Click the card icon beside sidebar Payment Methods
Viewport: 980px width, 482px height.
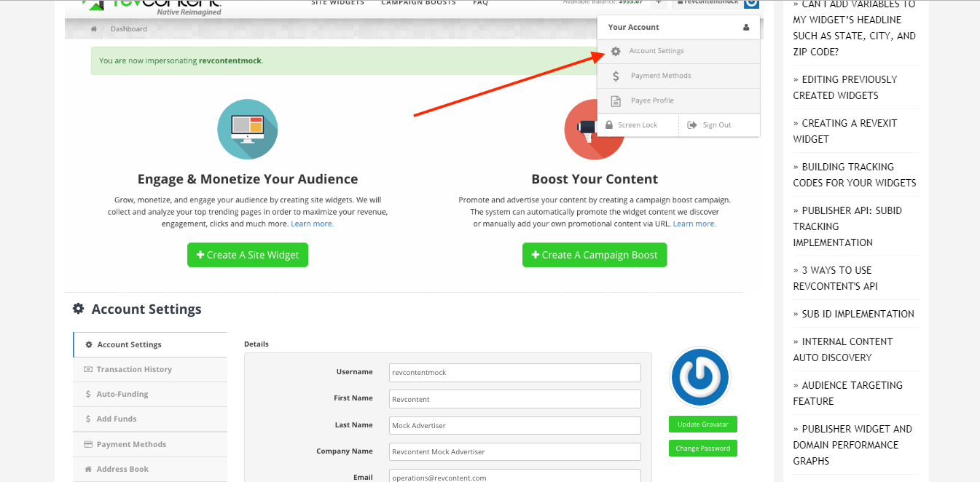click(x=88, y=444)
